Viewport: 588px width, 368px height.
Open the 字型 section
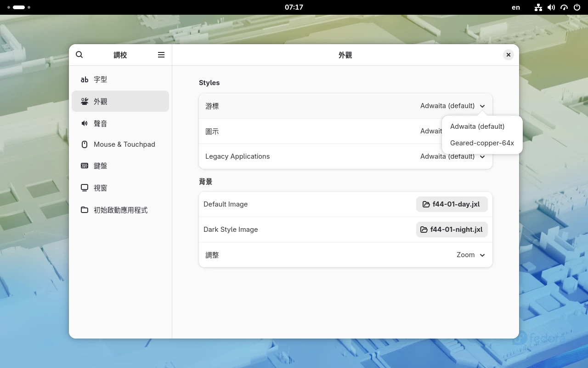click(x=120, y=80)
